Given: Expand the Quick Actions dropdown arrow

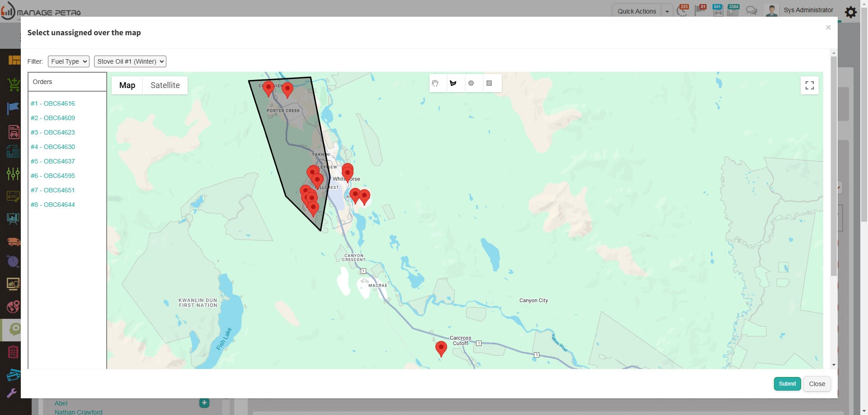Looking at the screenshot, I should (668, 11).
